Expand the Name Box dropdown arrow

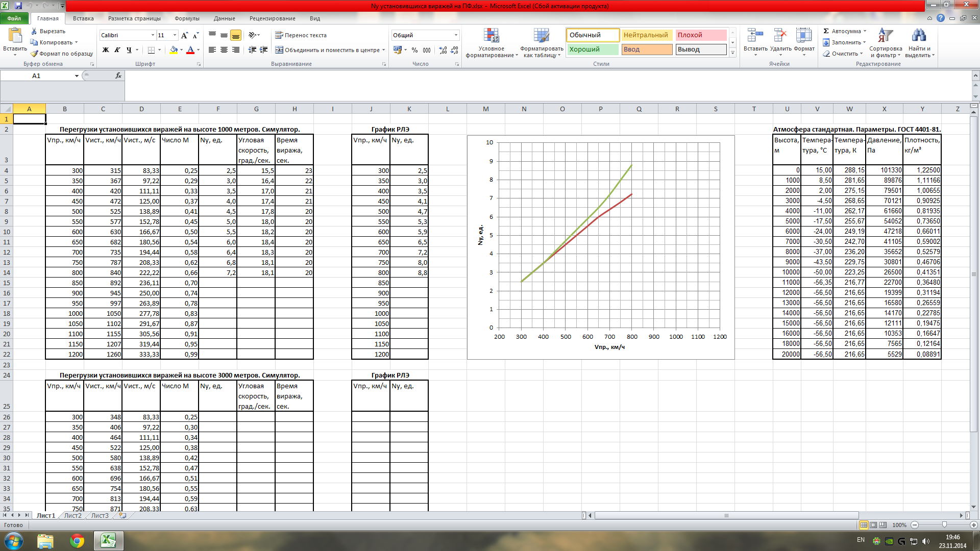click(x=77, y=76)
